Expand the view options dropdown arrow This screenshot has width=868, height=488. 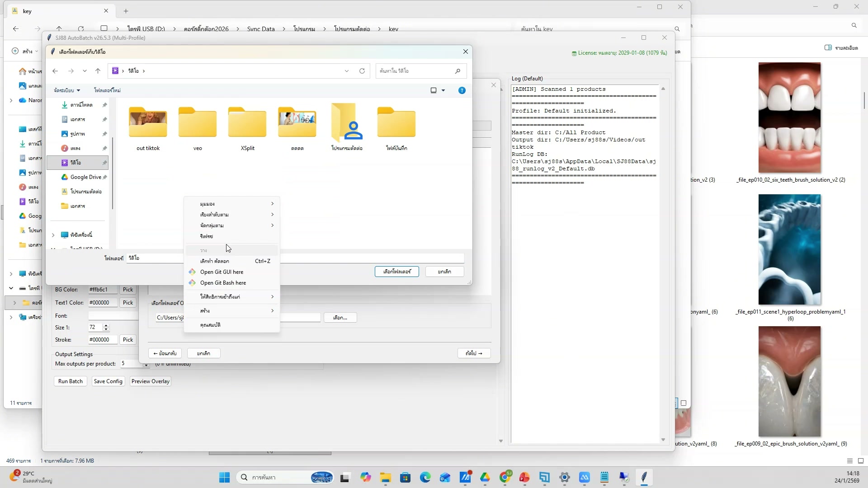coord(443,90)
